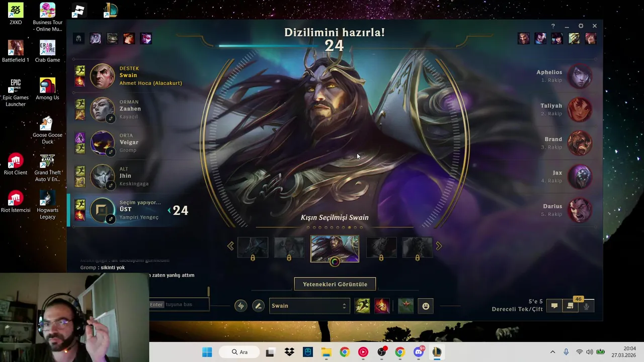Open Dropbox from the taskbar
Screen dimensions: 644x362
(289, 352)
